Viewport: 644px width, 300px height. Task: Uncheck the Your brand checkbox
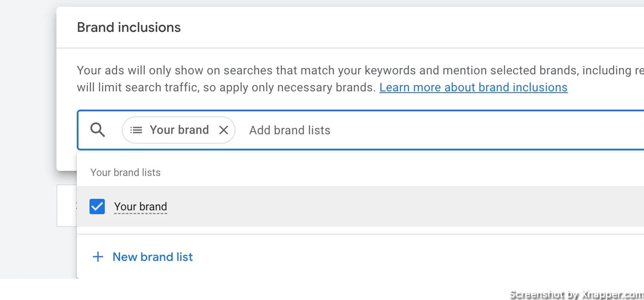point(97,207)
